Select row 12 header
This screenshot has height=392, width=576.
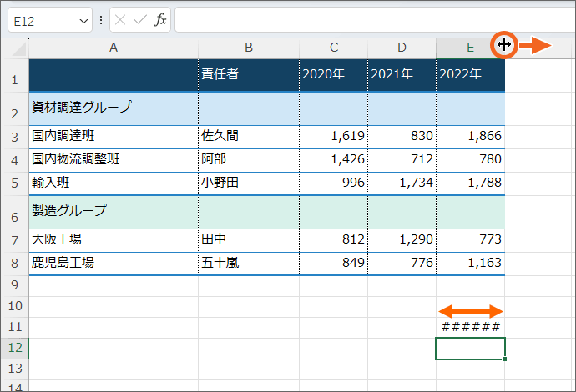(15, 349)
